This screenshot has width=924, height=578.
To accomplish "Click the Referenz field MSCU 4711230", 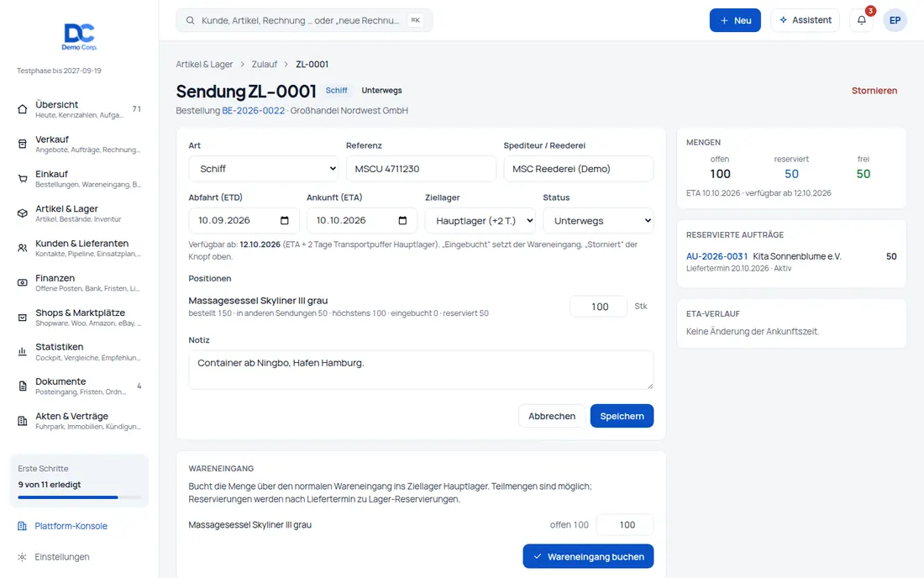I will [x=421, y=169].
